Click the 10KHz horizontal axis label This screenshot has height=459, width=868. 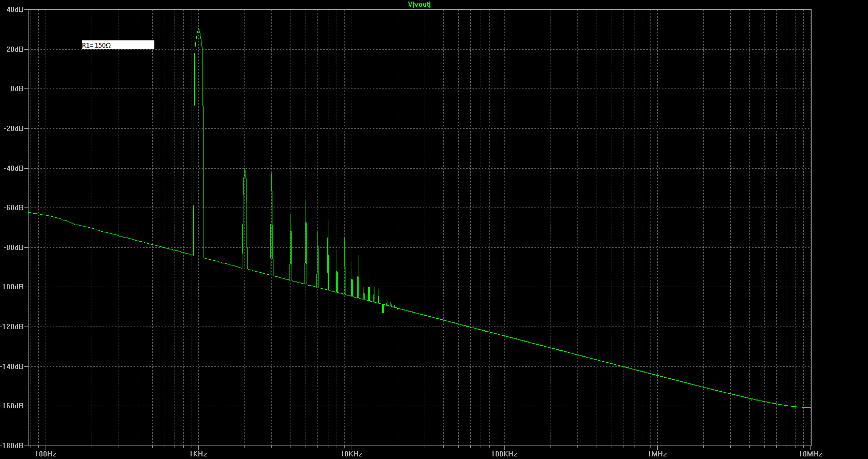click(x=351, y=454)
